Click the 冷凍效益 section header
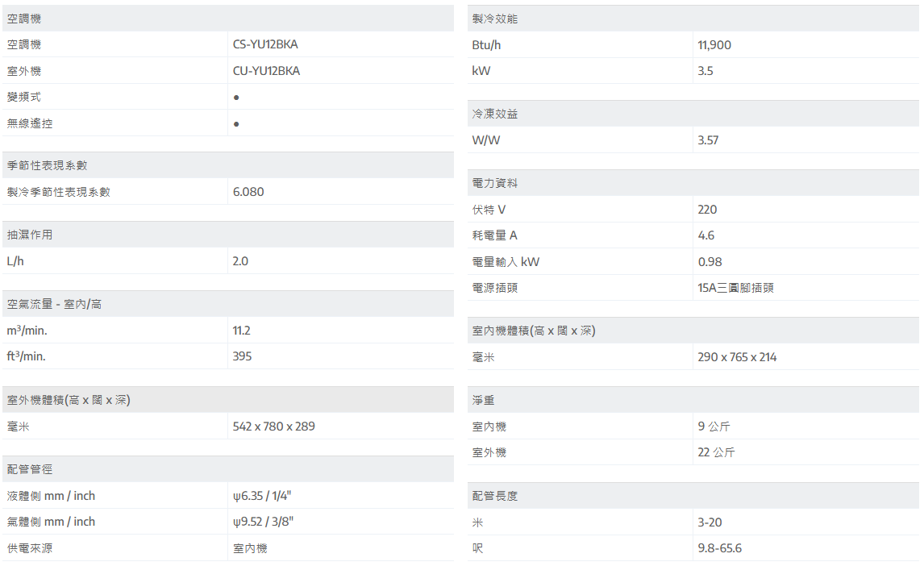Image resolution: width=924 pixels, height=566 pixels. tap(495, 114)
